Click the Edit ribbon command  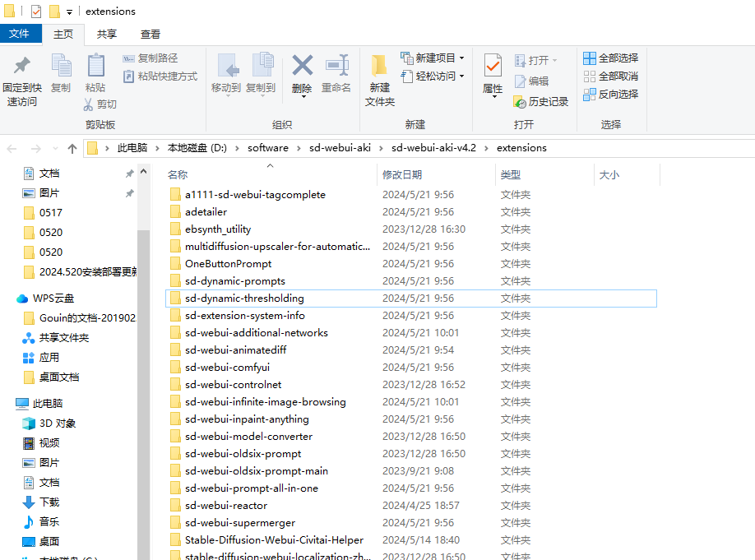531,81
